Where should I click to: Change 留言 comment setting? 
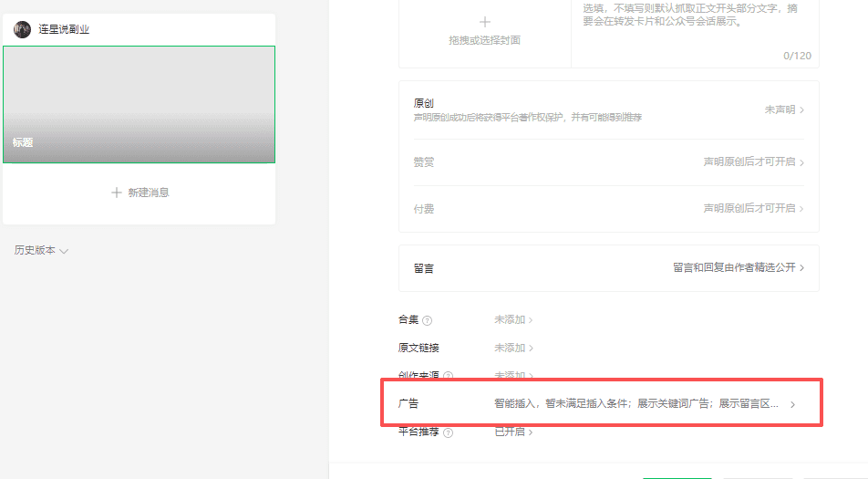click(739, 268)
